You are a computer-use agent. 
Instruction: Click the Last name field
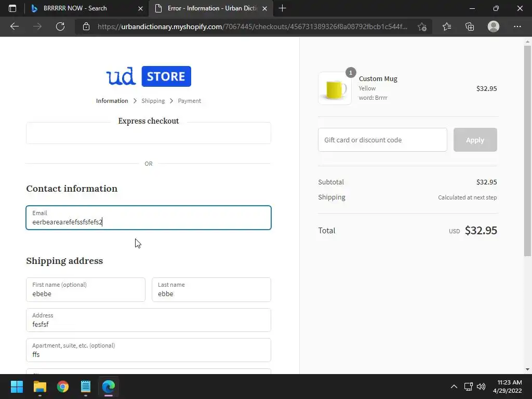tap(211, 289)
